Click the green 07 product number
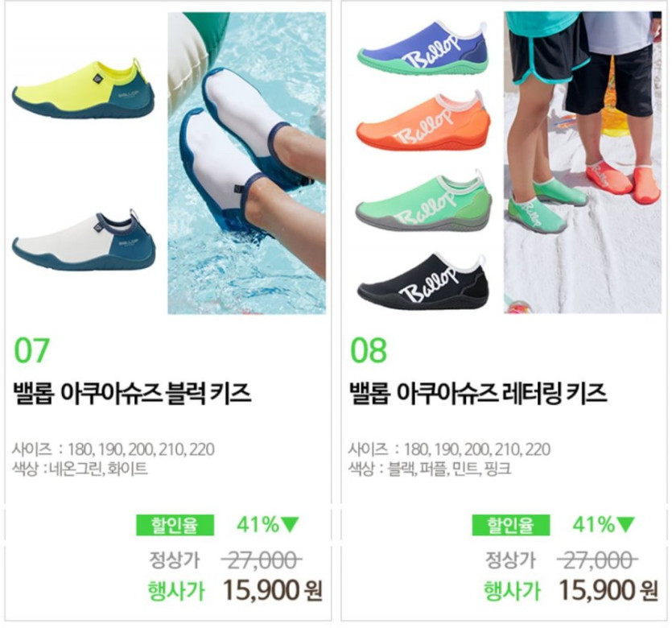The height and width of the screenshot is (628, 672). (x=31, y=350)
